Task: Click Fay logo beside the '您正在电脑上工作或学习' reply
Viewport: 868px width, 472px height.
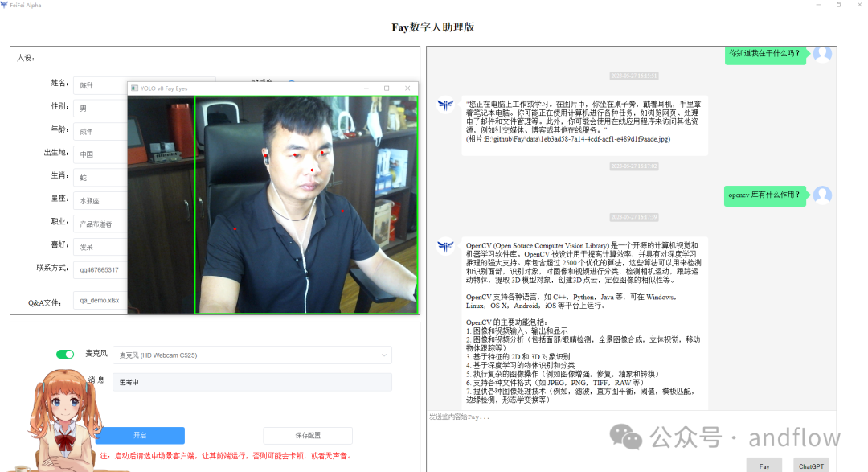Action: (445, 104)
